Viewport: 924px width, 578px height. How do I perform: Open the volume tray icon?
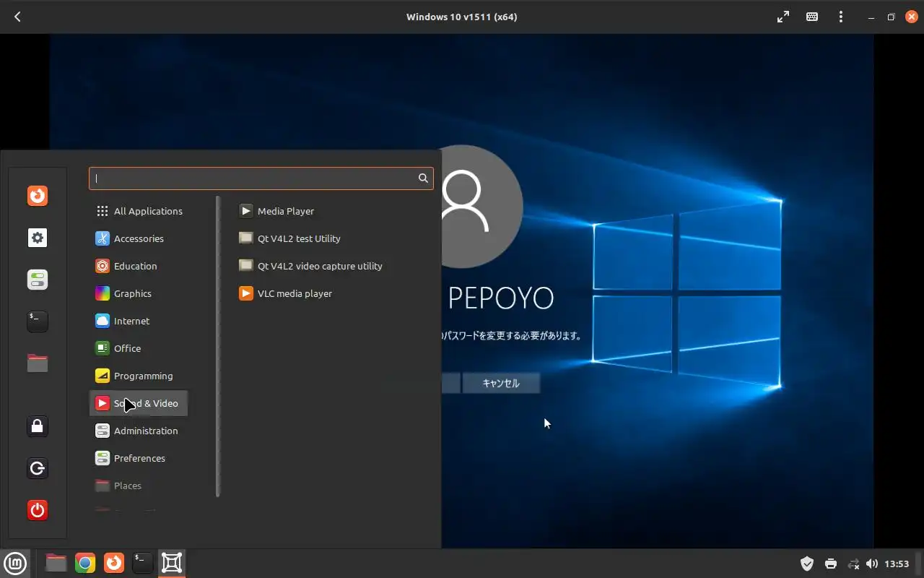coord(872,564)
